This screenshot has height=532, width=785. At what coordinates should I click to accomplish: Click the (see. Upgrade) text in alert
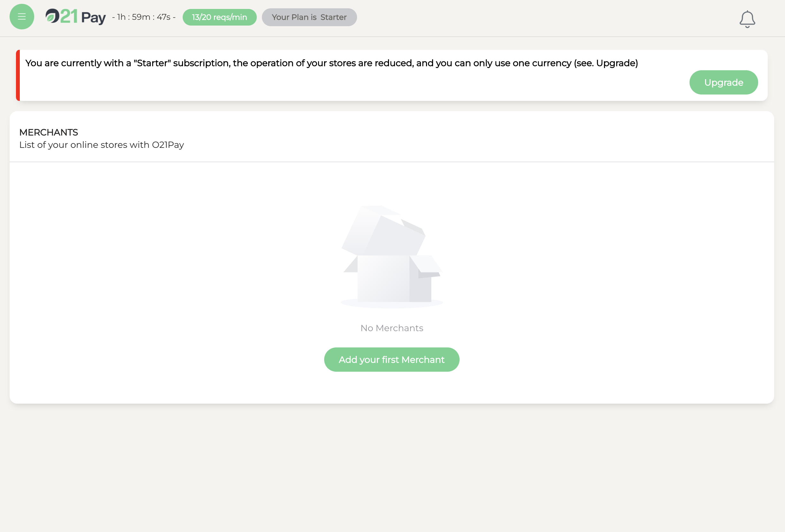tap(606, 63)
